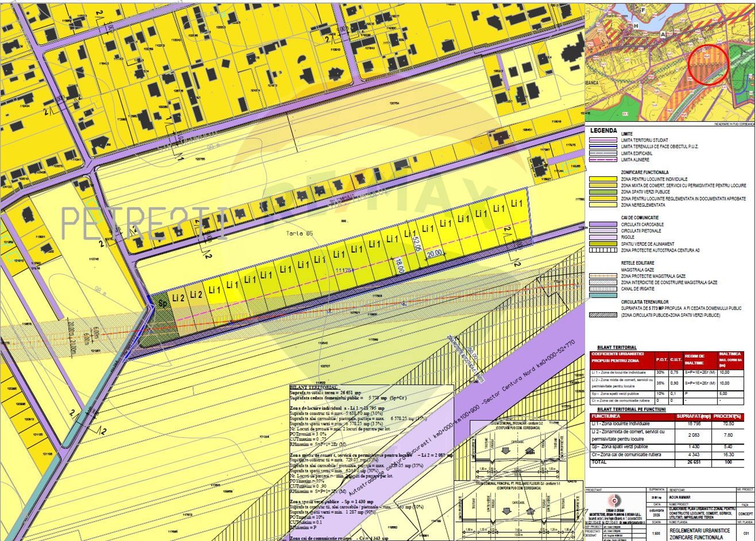
Task: Click the Tarla 85 label on the map
Action: [300, 233]
